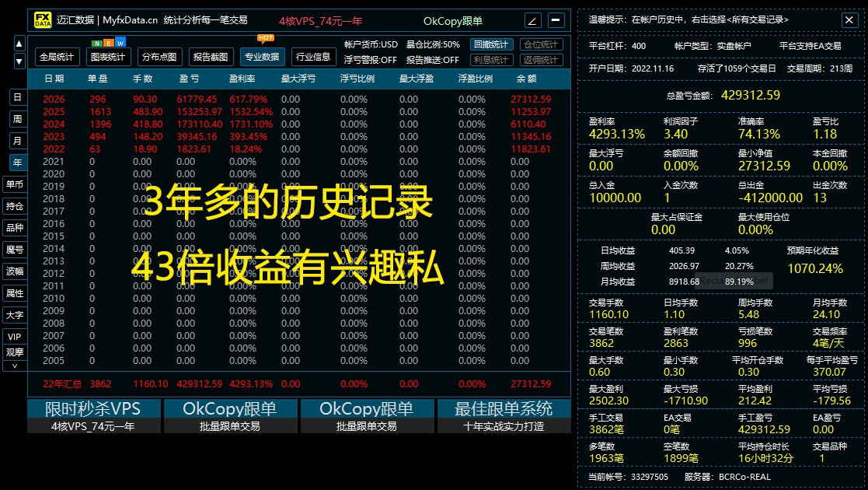Switch to the 图表统计 tab

click(106, 57)
